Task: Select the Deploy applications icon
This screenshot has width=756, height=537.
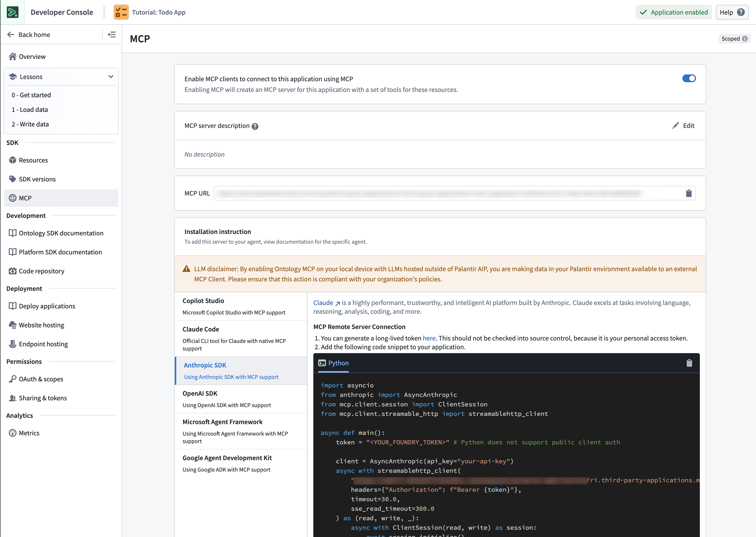Action: point(13,306)
